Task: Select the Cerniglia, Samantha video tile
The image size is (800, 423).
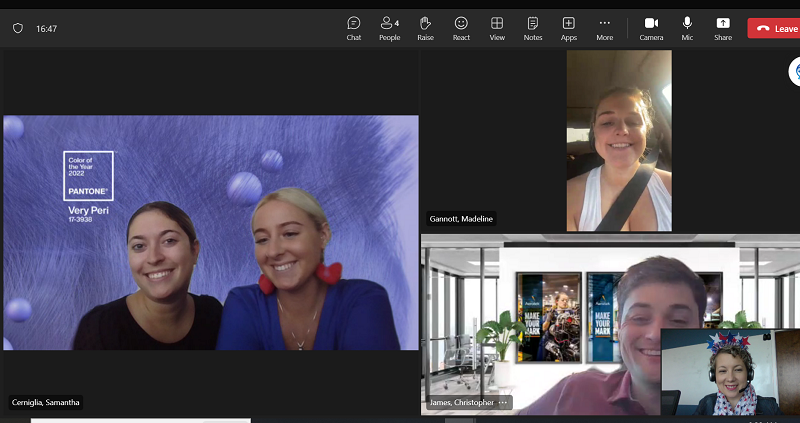Action: coord(211,233)
